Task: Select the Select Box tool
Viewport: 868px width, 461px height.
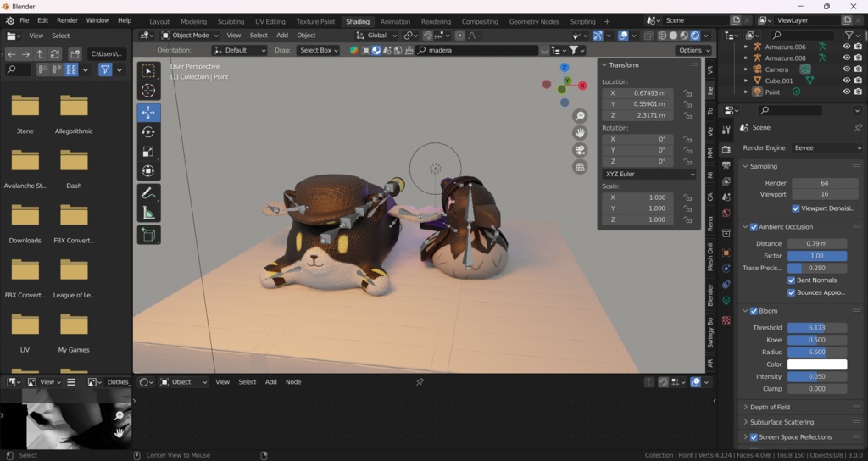Action: [x=148, y=71]
